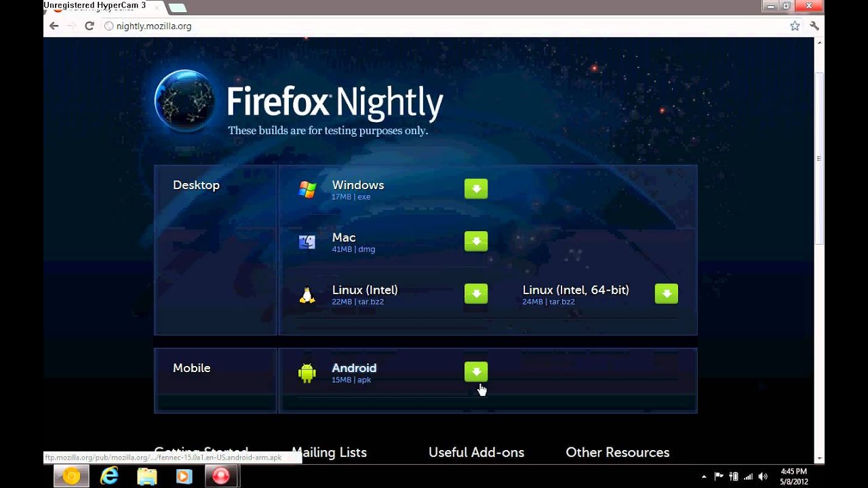The image size is (868, 488).
Task: Download the Mac dmg build
Action: [476, 241]
